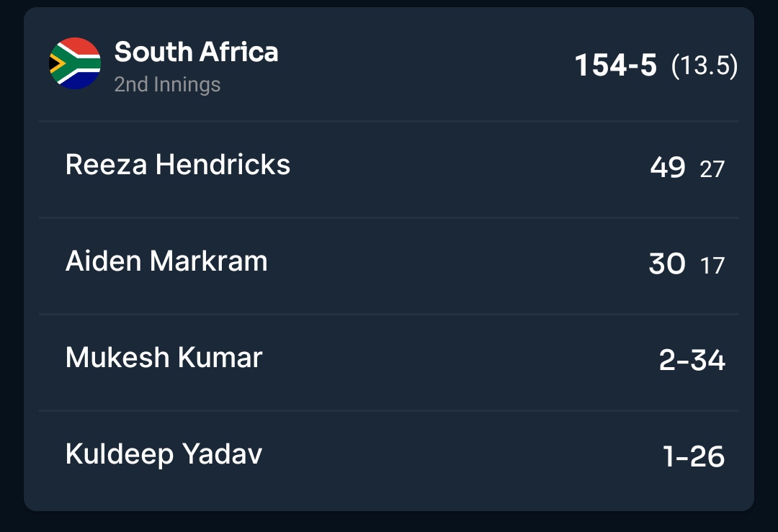
Task: View Mukesh Kumar bowling details
Action: coord(164,359)
